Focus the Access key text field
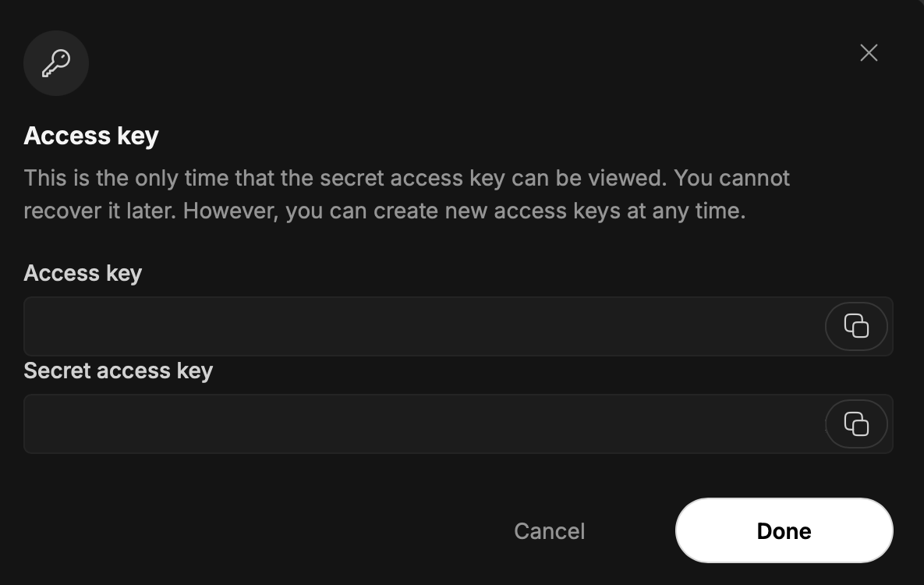924x585 pixels. pyautogui.click(x=424, y=326)
